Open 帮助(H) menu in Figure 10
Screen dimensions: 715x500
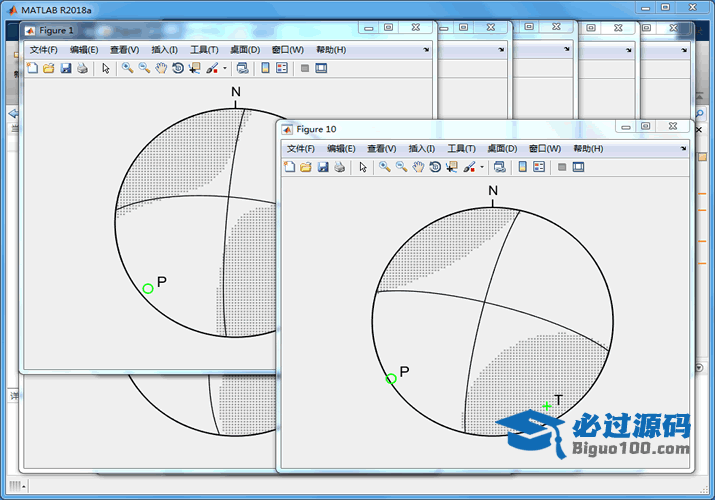[x=588, y=149]
